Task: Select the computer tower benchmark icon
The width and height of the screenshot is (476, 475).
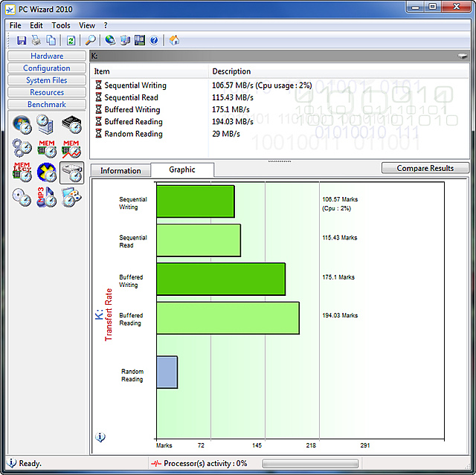Action: (x=46, y=124)
